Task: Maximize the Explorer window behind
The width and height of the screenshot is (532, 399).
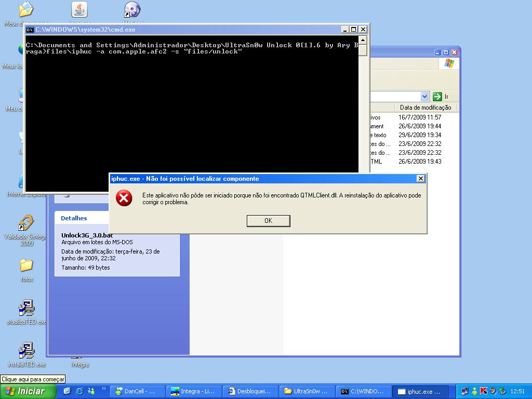Action: (446, 52)
